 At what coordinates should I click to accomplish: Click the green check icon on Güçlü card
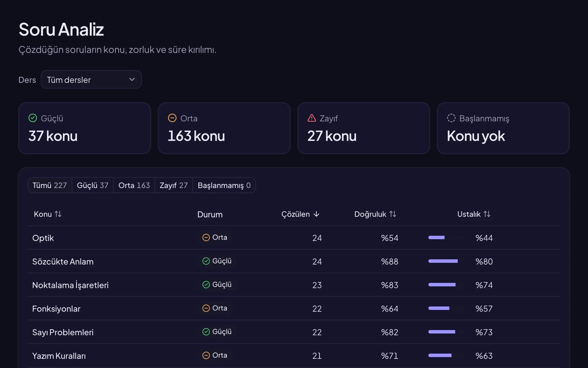33,118
